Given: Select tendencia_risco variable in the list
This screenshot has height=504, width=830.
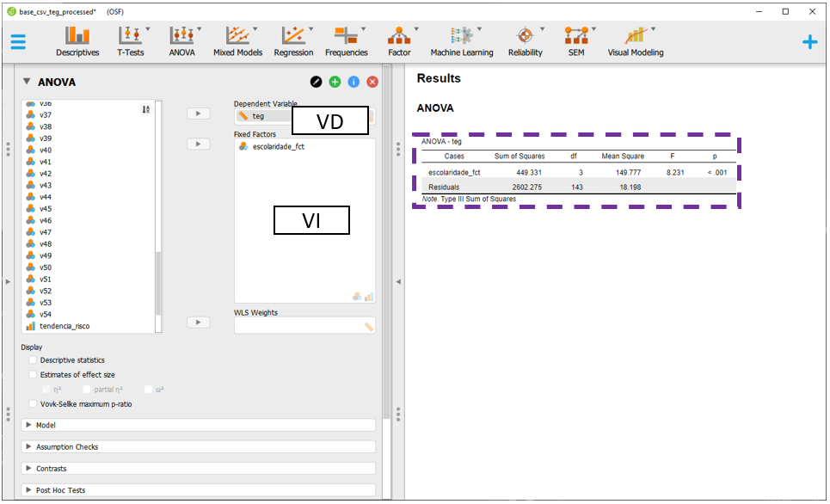Looking at the screenshot, I should pyautogui.click(x=65, y=326).
